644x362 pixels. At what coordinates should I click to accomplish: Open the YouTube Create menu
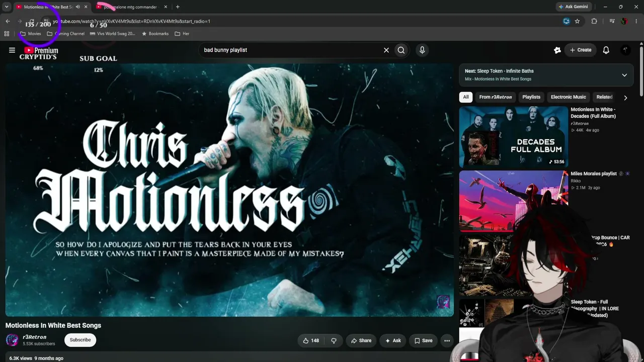pos(580,50)
